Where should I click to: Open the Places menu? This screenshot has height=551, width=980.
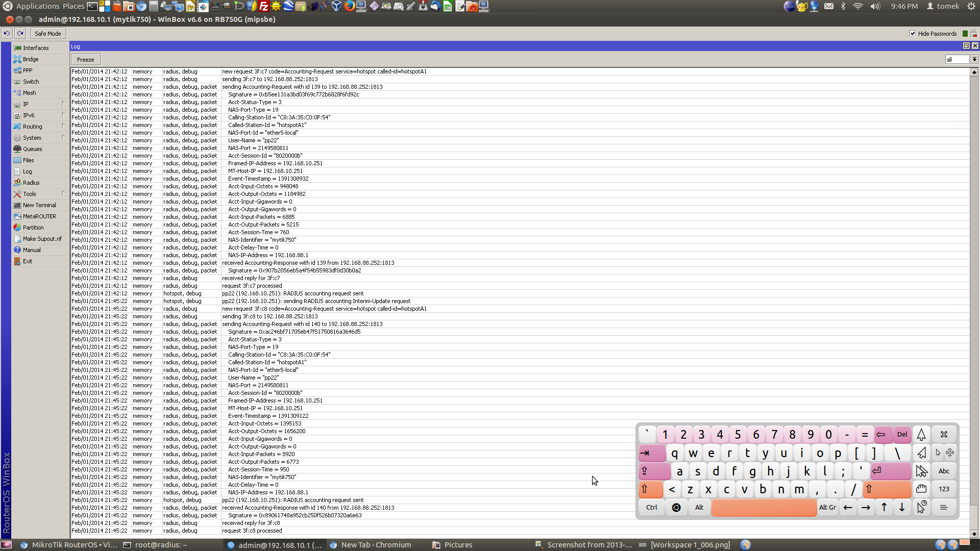(x=73, y=6)
